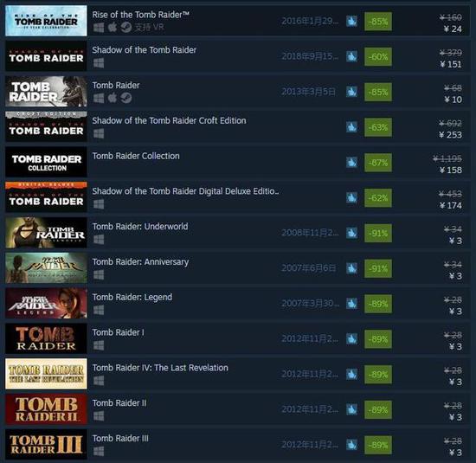Click the ¥174 price of the Digital Deluxe Edition
This screenshot has height=463, width=476.
pyautogui.click(x=451, y=206)
